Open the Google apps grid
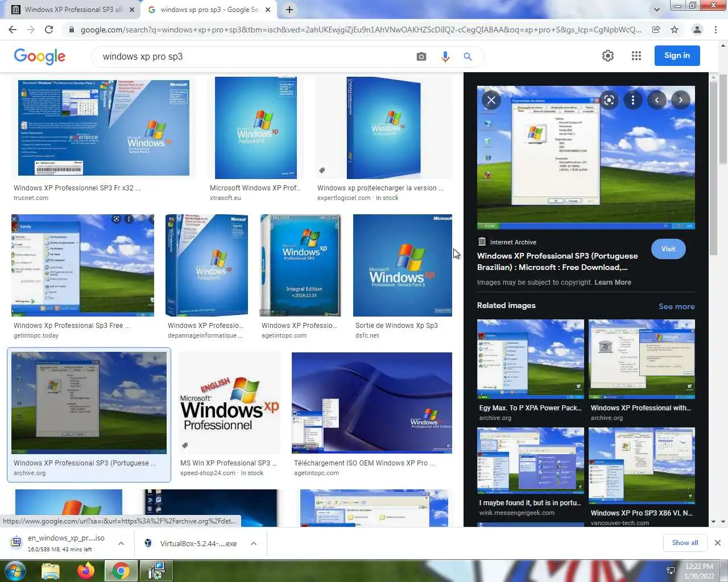The height and width of the screenshot is (582, 728). [636, 56]
